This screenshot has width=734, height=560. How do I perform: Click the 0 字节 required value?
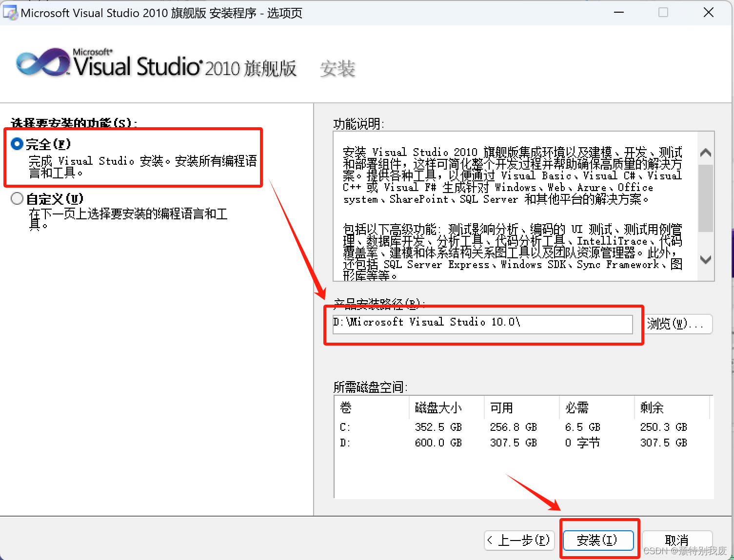coord(583,443)
